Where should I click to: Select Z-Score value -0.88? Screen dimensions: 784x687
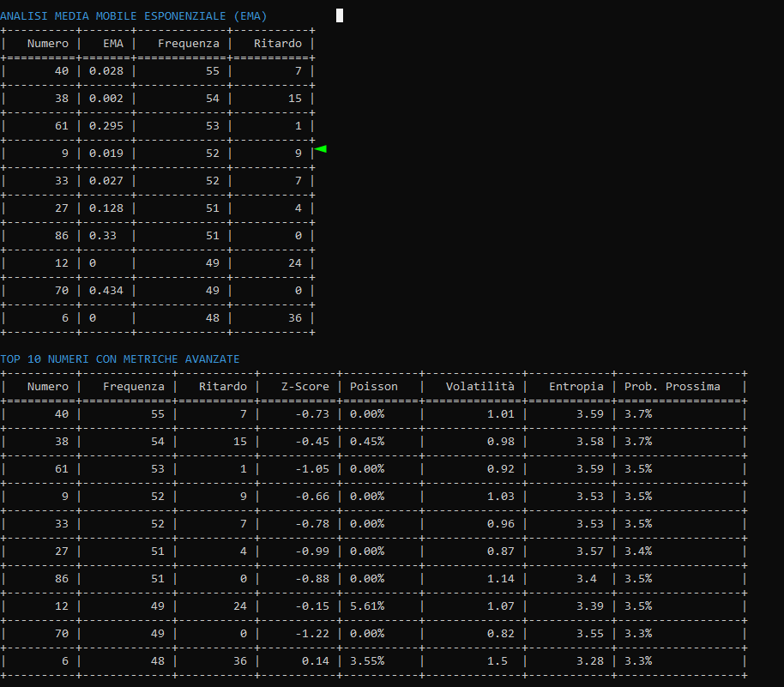coord(312,579)
